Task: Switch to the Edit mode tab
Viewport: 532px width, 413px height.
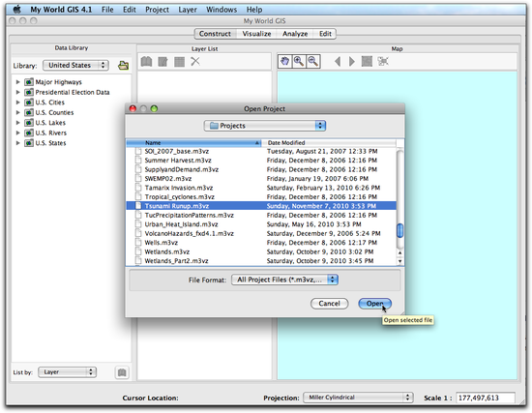Action: pyautogui.click(x=325, y=34)
